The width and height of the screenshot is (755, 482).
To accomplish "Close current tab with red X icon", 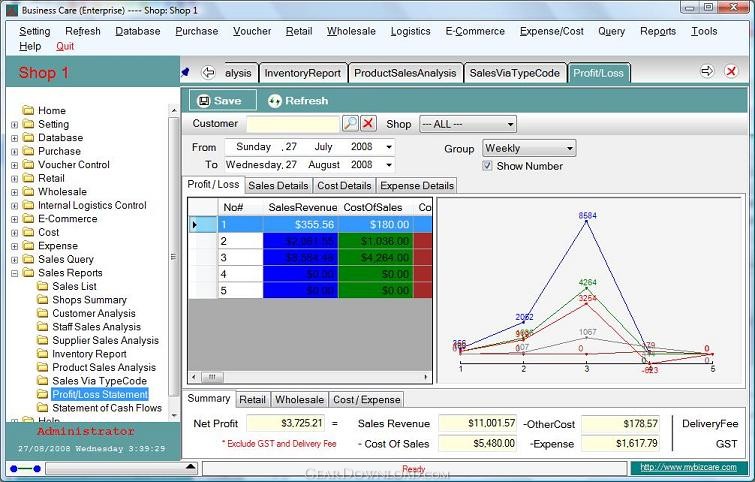I will click(731, 72).
